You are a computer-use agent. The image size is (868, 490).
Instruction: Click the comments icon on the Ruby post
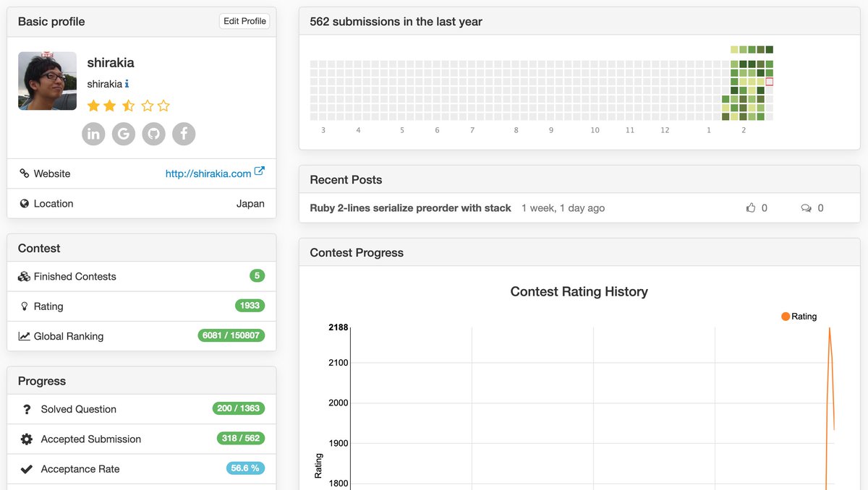[807, 208]
